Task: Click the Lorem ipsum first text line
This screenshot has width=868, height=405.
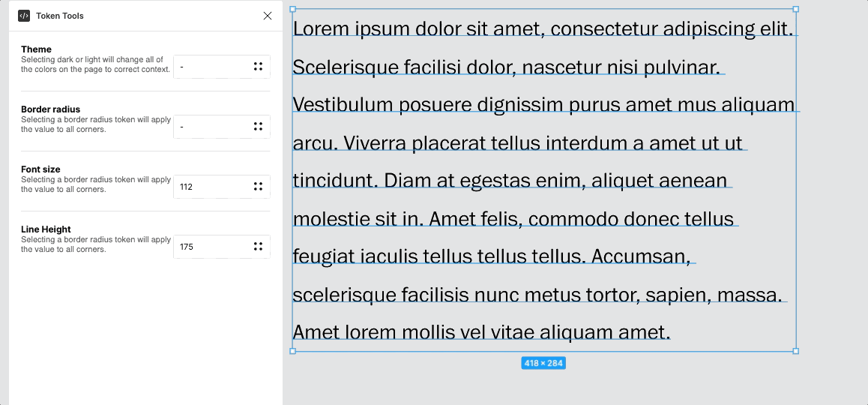Action: [x=543, y=28]
